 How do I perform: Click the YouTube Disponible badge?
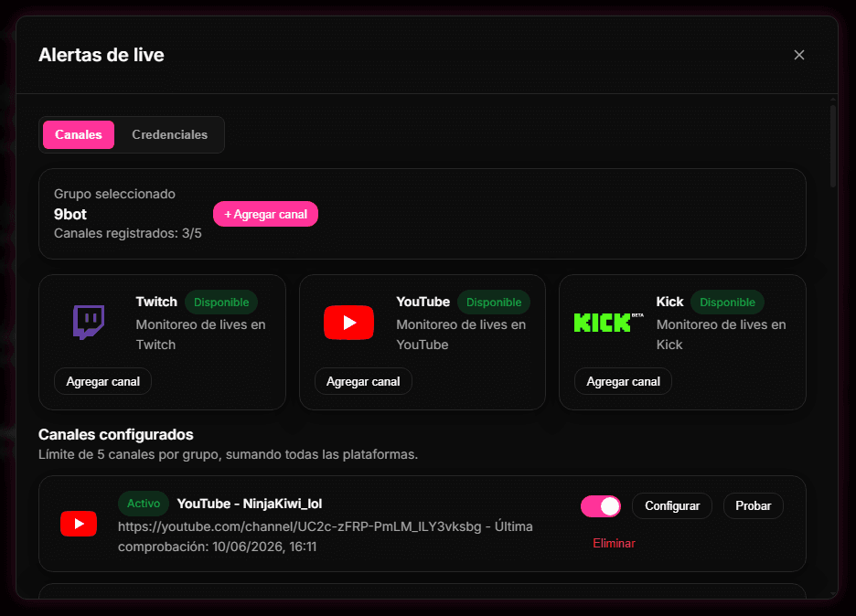coord(494,303)
